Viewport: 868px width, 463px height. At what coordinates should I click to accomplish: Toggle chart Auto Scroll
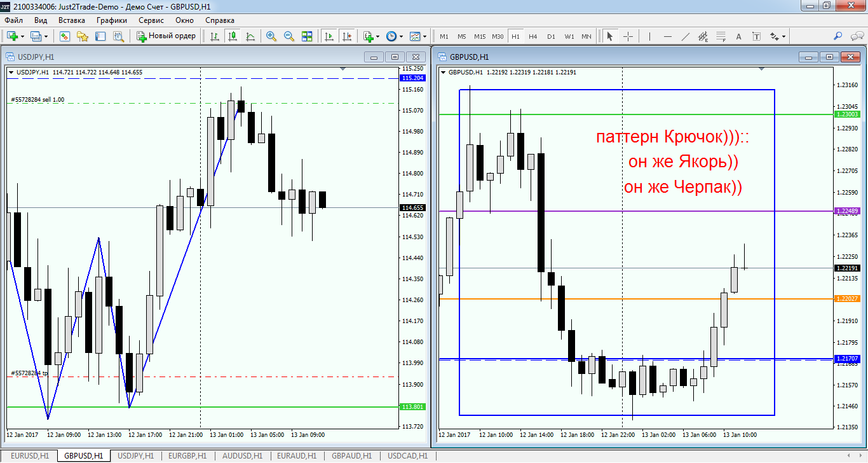click(x=329, y=36)
